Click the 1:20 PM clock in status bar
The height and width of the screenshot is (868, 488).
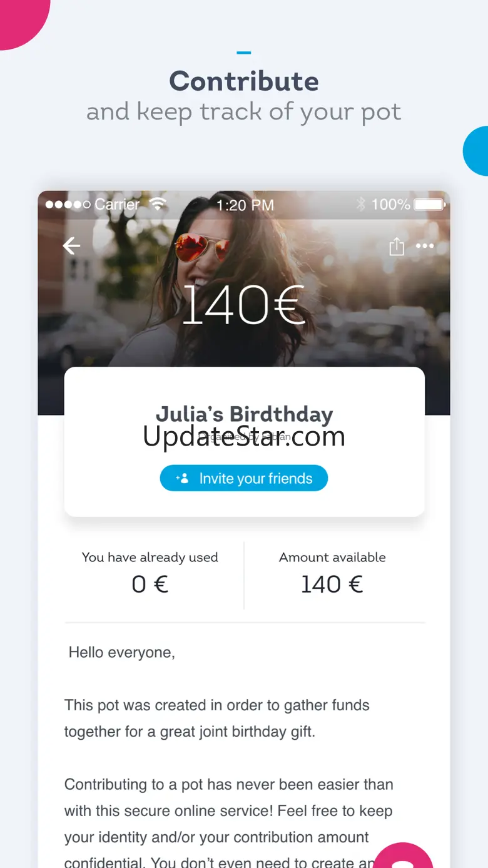point(245,205)
